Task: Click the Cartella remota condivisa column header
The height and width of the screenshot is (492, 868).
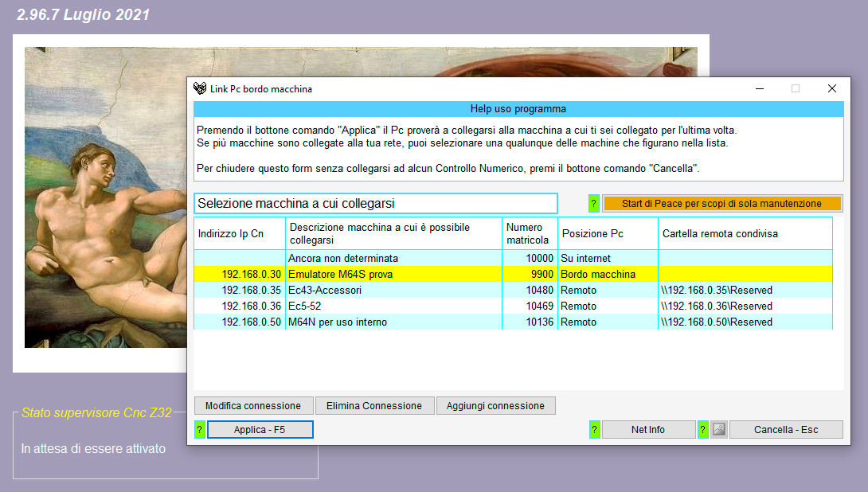Action: coord(745,233)
